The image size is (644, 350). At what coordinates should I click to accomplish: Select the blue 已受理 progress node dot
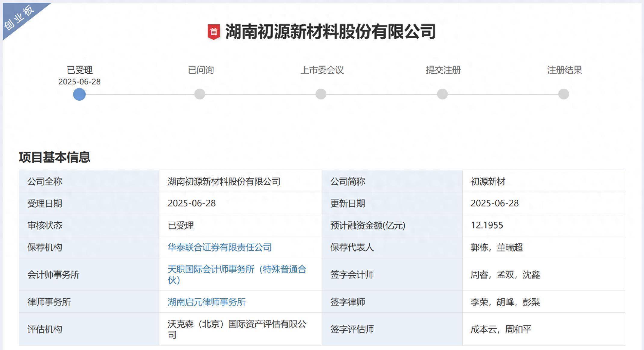pos(79,94)
